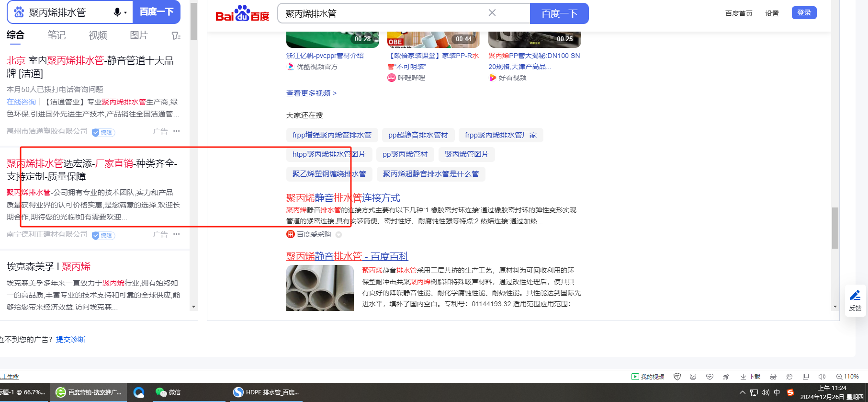This screenshot has height=402, width=868.
Task: Open the cloud browser taskbar icon
Action: (x=139, y=392)
